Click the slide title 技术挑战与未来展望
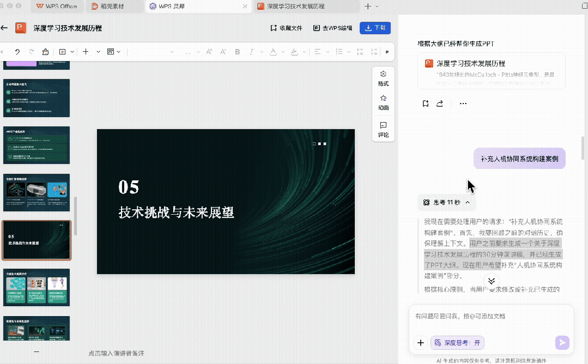Viewport: 588px width, 364px height. [176, 213]
